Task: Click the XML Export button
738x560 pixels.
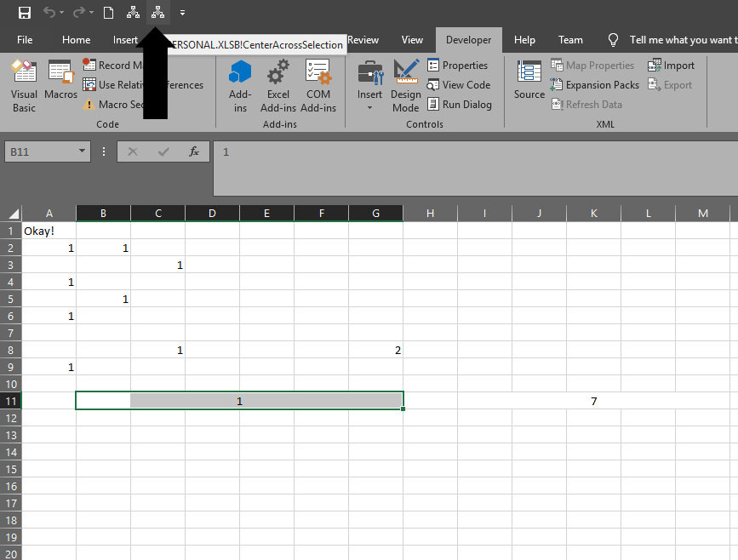Action: pos(670,85)
